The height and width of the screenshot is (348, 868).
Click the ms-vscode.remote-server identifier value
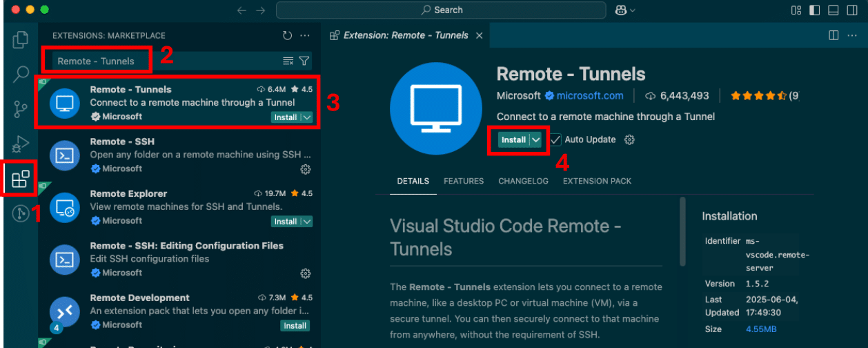(778, 254)
